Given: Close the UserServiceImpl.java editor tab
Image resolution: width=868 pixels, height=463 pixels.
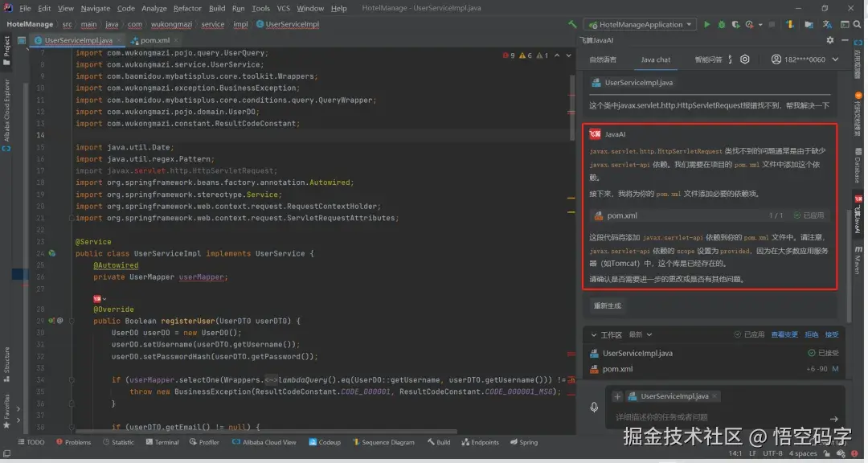Looking at the screenshot, I should click(x=118, y=40).
